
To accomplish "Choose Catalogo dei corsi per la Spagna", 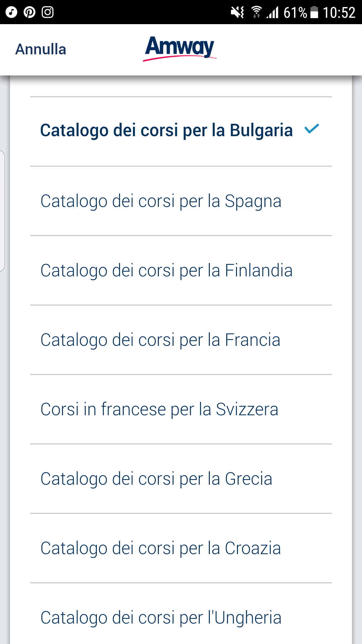I will 181,201.
